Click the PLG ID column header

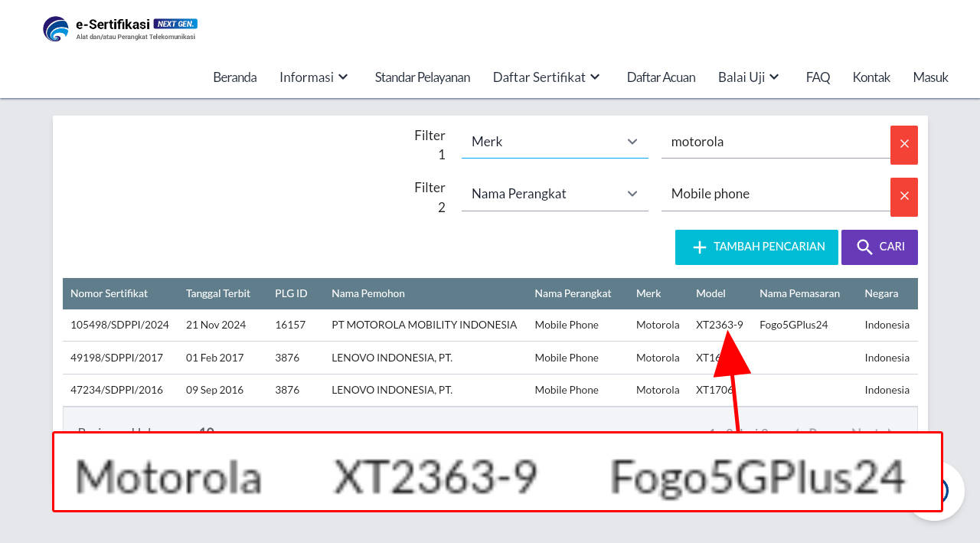[291, 293]
